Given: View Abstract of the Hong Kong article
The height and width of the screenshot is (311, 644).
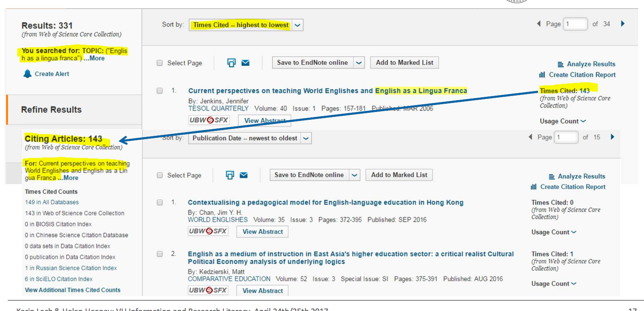Looking at the screenshot, I should click(263, 232).
